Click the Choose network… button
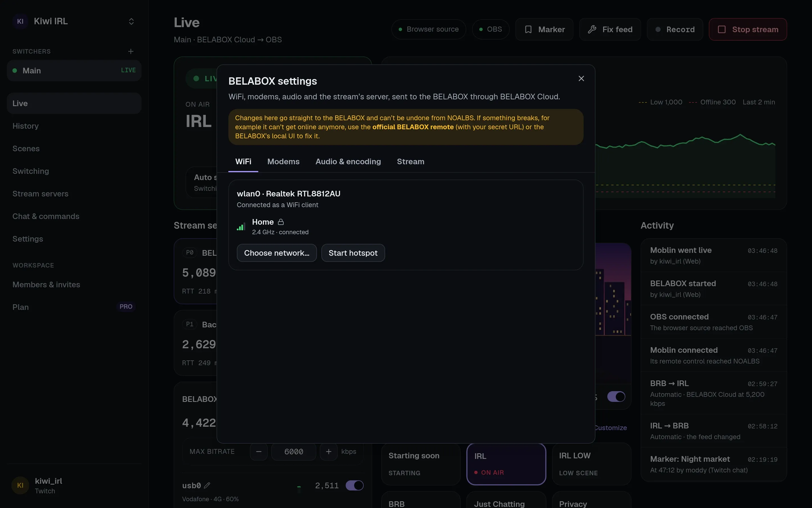Viewport: 812px width, 508px height. click(277, 253)
